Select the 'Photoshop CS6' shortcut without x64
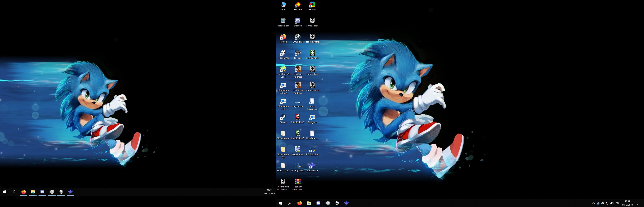The height and width of the screenshot is (207, 644). click(x=283, y=104)
